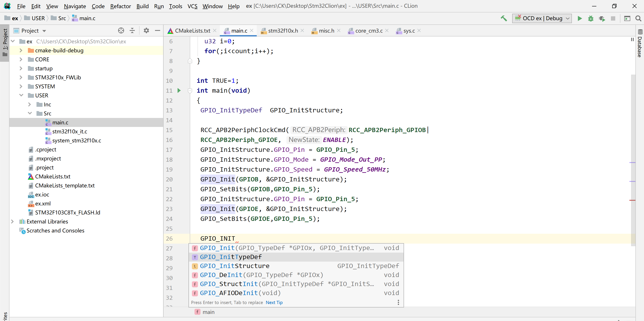Click the Next Tip link
The height and width of the screenshot is (321, 644).
[274, 302]
